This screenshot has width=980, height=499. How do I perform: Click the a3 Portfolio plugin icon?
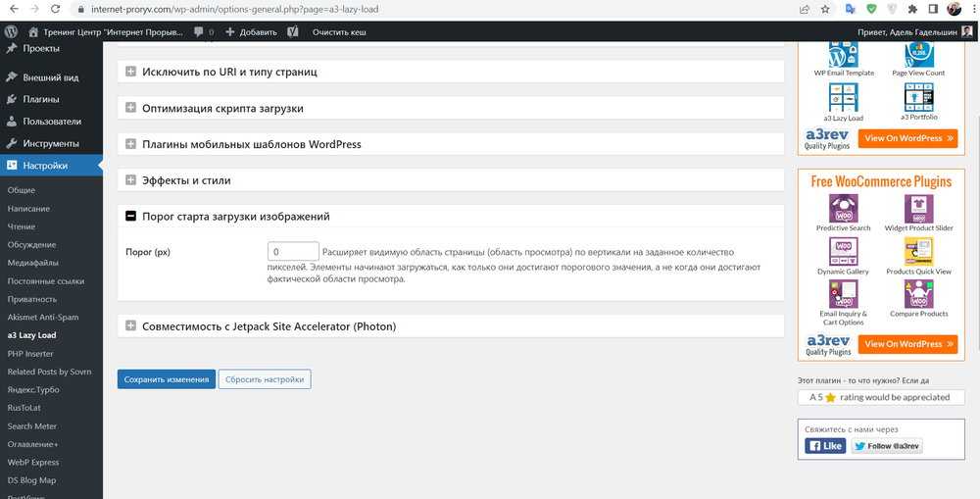(x=918, y=97)
